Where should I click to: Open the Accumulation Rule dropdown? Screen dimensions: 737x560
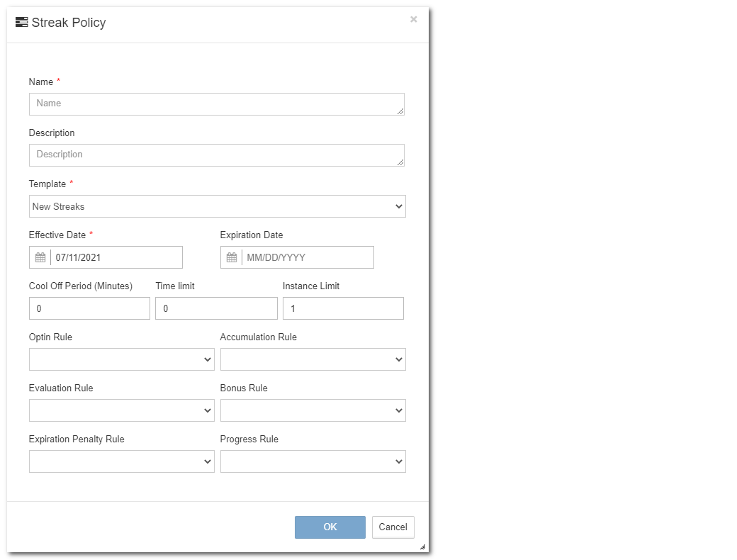(313, 359)
